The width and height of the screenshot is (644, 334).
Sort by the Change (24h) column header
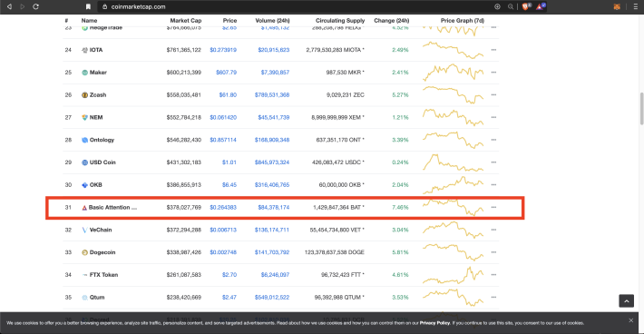coord(392,20)
